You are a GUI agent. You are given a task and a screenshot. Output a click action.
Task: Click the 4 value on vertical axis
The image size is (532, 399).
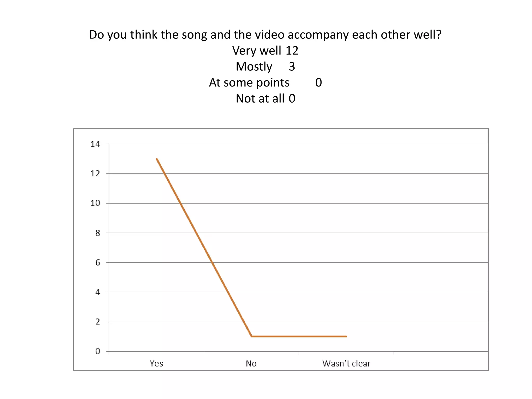[98, 292]
